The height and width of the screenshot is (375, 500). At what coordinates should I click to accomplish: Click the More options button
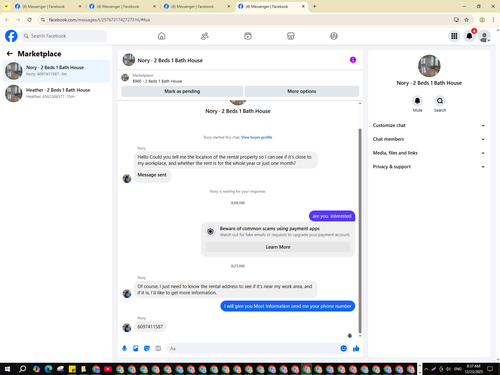(302, 91)
